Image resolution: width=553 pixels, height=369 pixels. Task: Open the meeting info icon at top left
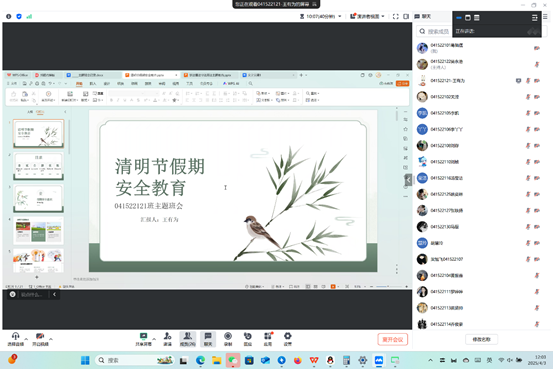[8, 16]
